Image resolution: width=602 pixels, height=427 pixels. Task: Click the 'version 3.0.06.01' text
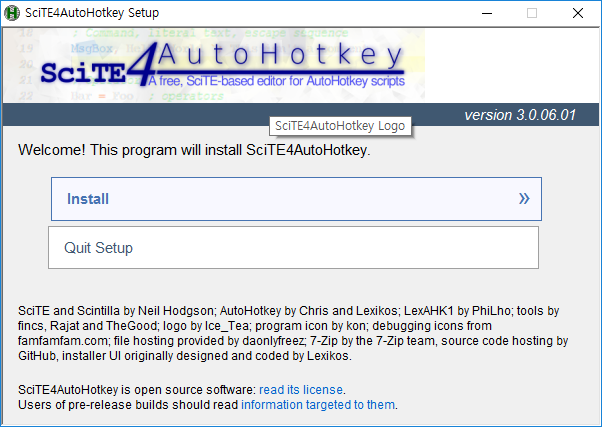pyautogui.click(x=520, y=115)
